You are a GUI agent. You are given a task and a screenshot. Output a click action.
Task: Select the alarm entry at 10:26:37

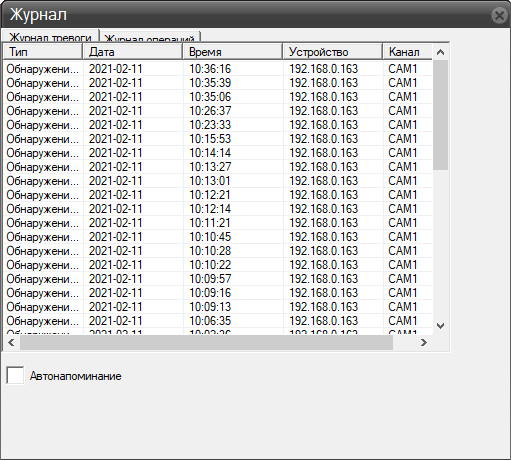(x=218, y=111)
